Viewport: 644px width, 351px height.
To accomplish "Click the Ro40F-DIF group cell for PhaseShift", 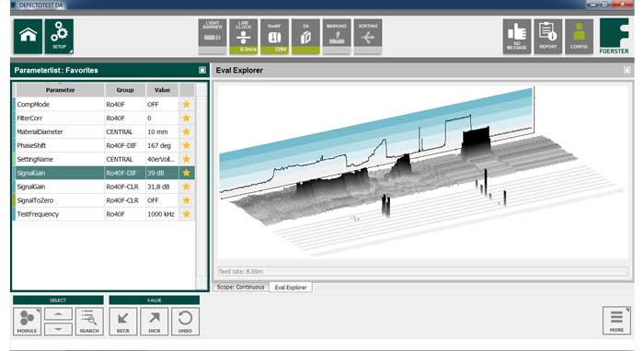I will click(x=125, y=145).
